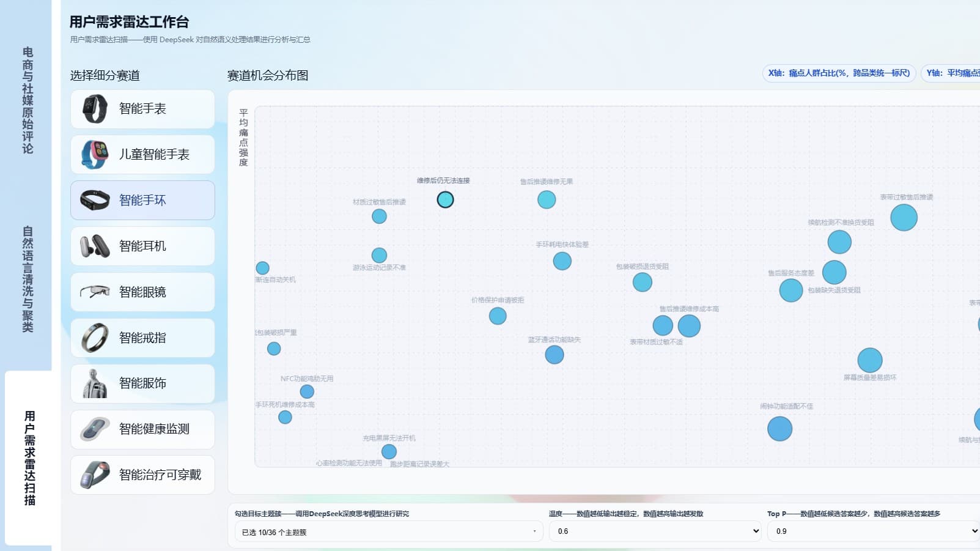
Task: Open the 用户需求雷达扫描 tab
Action: click(29, 458)
